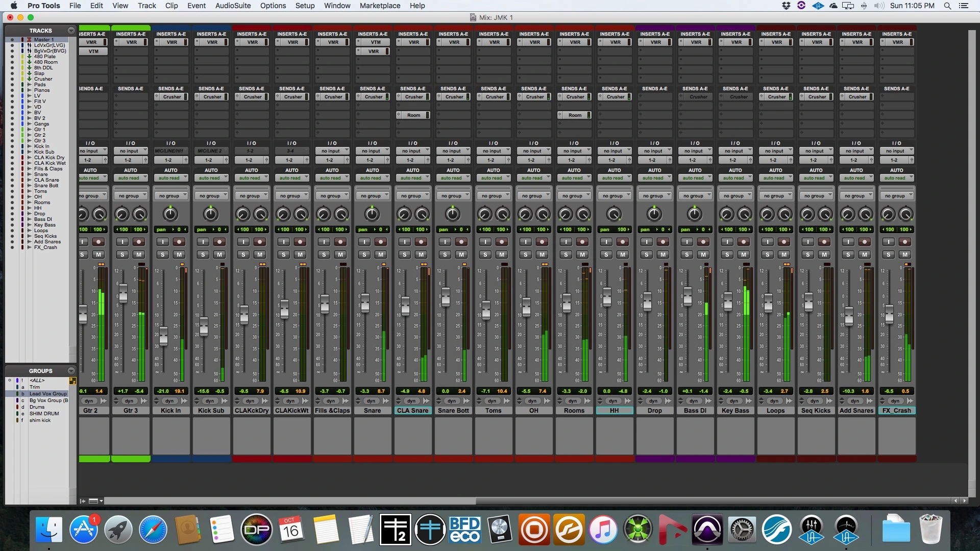Open input selector on Gtr 3 strip
Image resolution: width=980 pixels, height=551 pixels.
tap(130, 151)
